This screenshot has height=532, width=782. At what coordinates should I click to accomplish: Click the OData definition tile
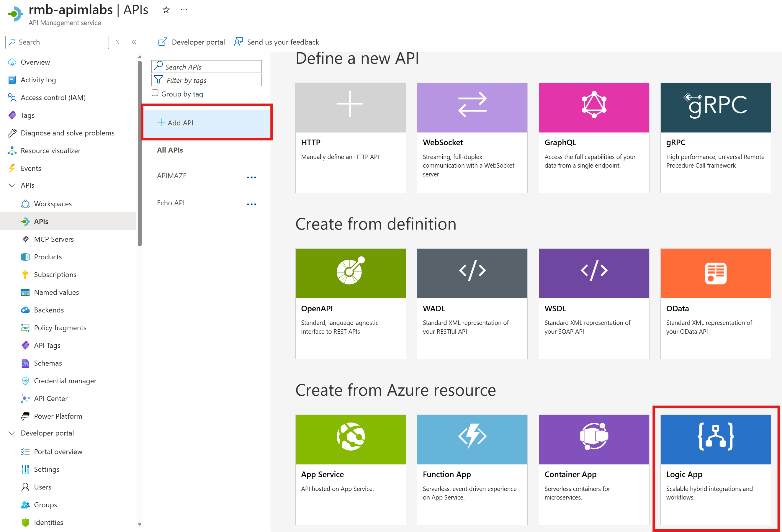pyautogui.click(x=715, y=303)
